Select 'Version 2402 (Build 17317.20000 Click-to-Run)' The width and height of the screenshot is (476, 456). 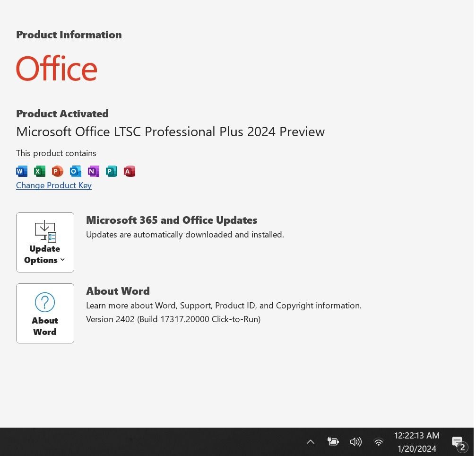(173, 320)
